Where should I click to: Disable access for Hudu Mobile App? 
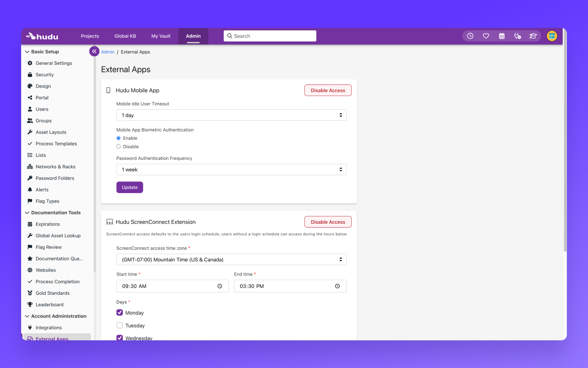click(x=328, y=90)
